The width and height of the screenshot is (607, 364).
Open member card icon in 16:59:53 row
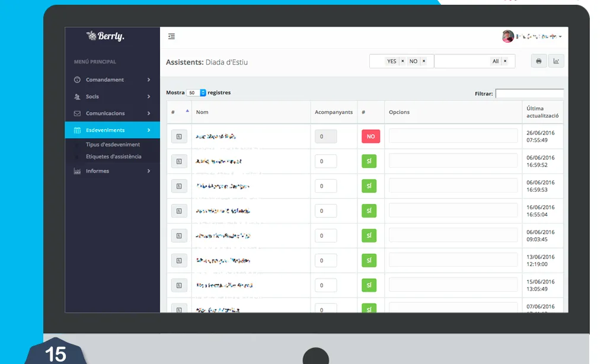(179, 186)
